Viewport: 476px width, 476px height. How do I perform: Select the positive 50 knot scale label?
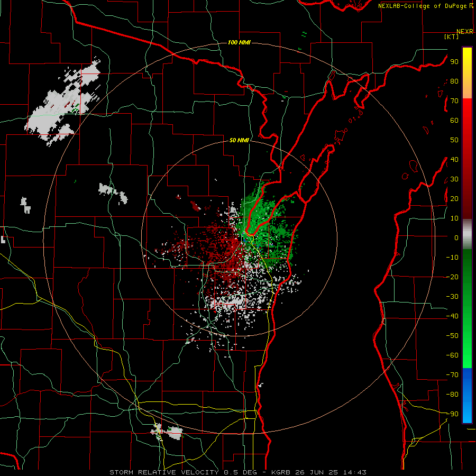pos(454,140)
